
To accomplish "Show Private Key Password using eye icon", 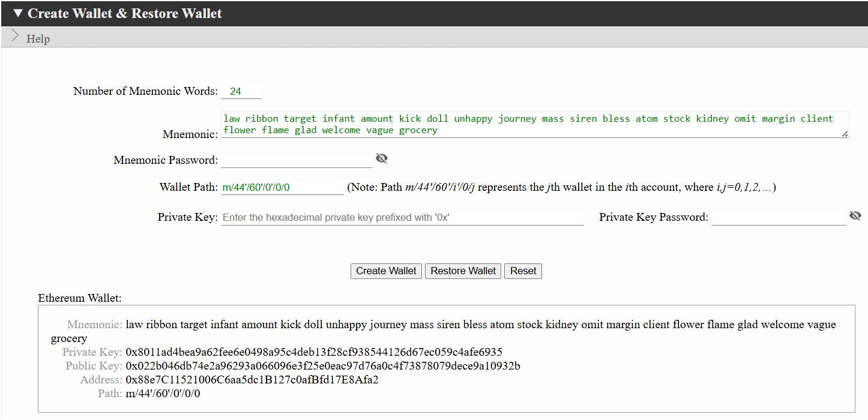I will click(855, 216).
